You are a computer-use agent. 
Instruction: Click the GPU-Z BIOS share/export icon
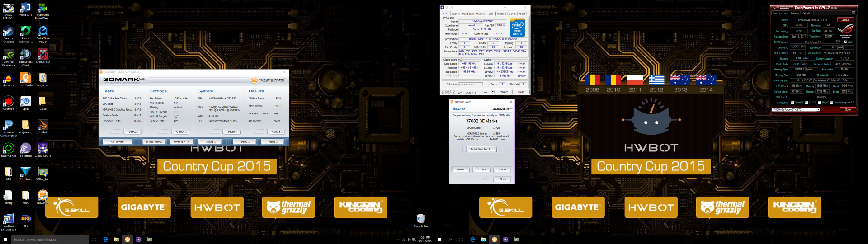pyautogui.click(x=839, y=42)
